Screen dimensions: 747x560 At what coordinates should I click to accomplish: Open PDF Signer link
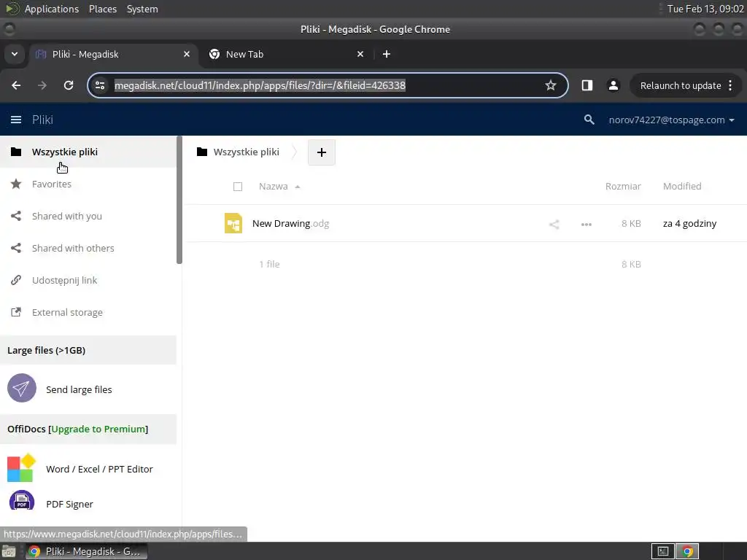69,505
